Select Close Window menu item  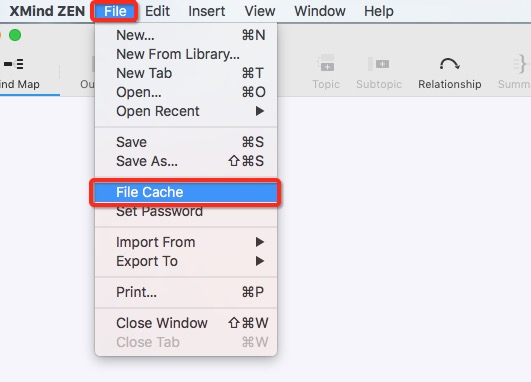[x=186, y=323]
